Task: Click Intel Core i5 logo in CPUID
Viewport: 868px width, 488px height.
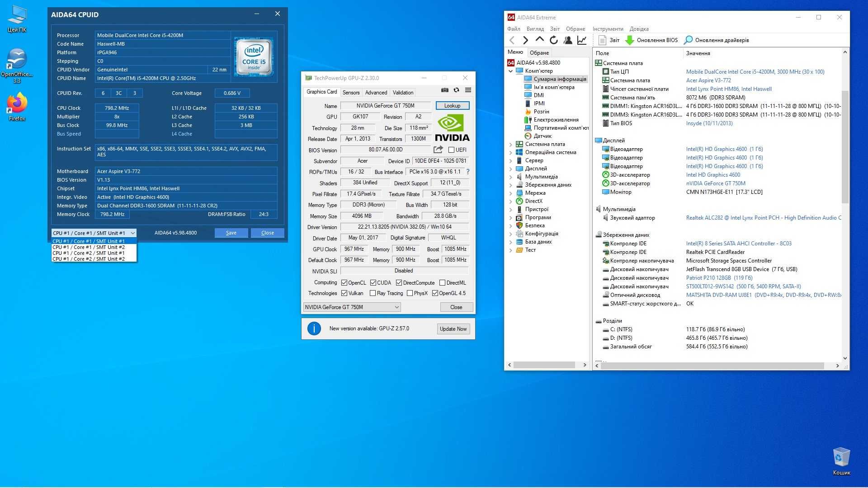Action: click(254, 56)
